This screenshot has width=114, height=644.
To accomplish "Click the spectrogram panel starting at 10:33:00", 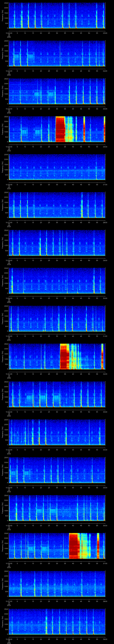I will [57, 432].
